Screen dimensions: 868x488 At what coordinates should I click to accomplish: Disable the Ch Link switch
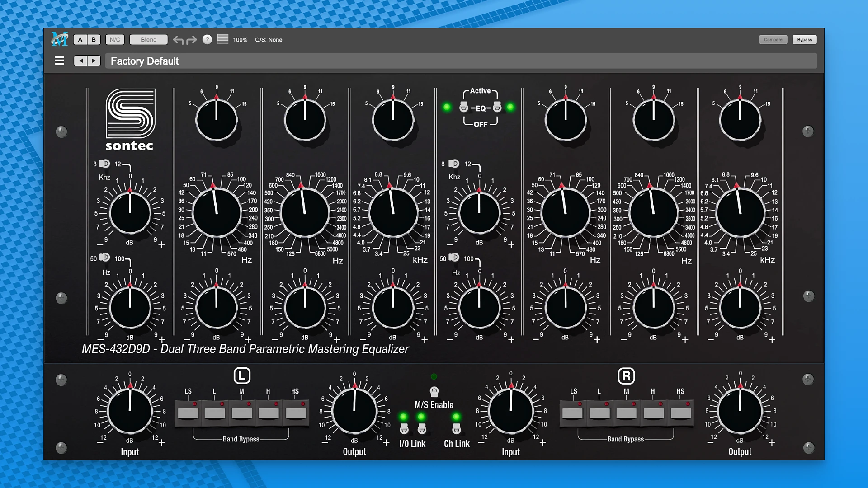[457, 428]
